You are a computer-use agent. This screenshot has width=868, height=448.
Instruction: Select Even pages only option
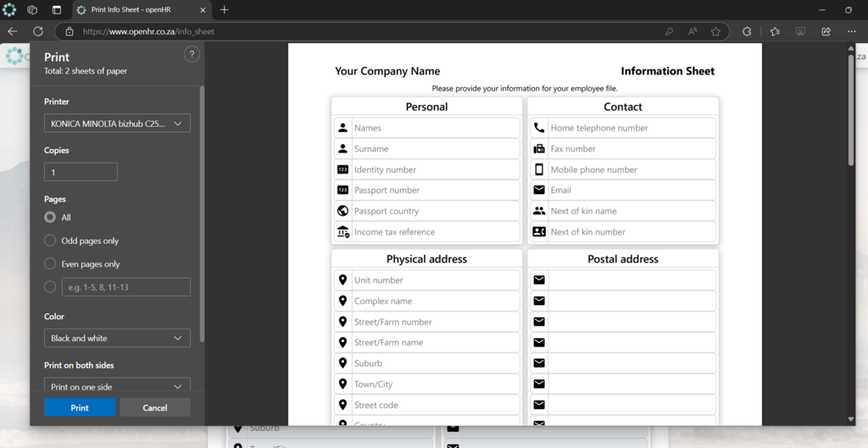coord(50,264)
